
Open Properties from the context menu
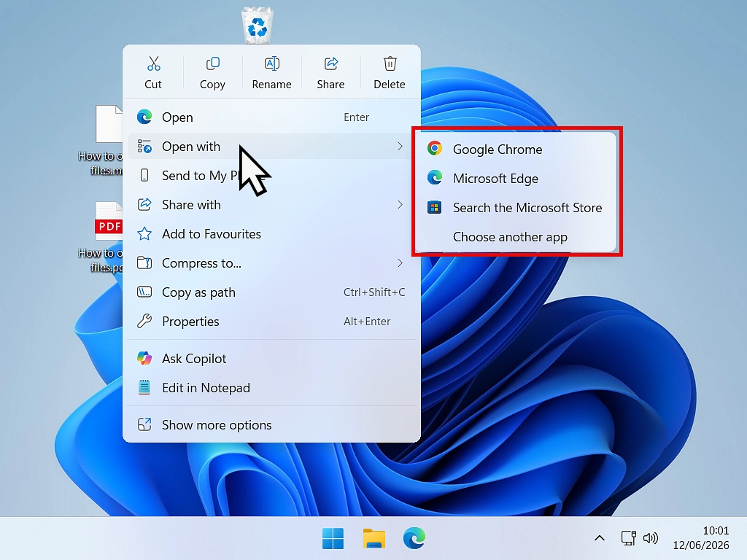(x=271, y=322)
